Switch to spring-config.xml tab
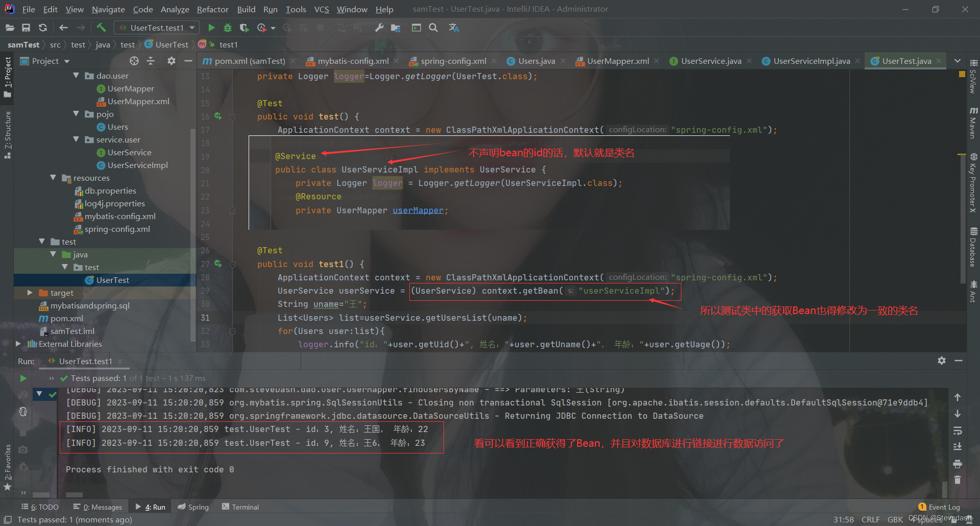980x526 pixels. [x=453, y=61]
